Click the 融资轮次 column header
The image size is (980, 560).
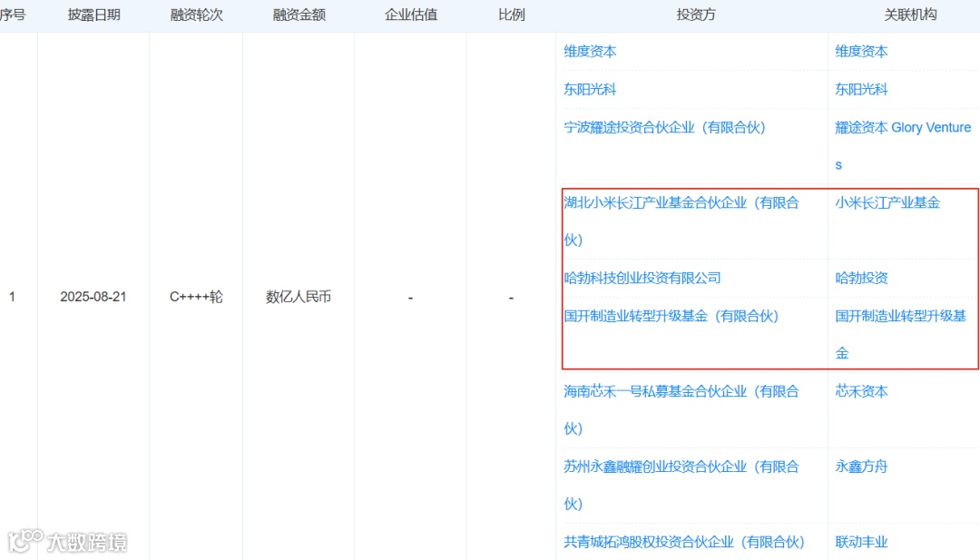coord(196,15)
